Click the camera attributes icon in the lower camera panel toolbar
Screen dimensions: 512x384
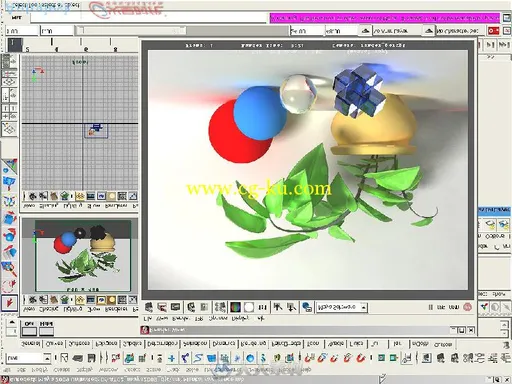pyautogui.click(x=43, y=300)
